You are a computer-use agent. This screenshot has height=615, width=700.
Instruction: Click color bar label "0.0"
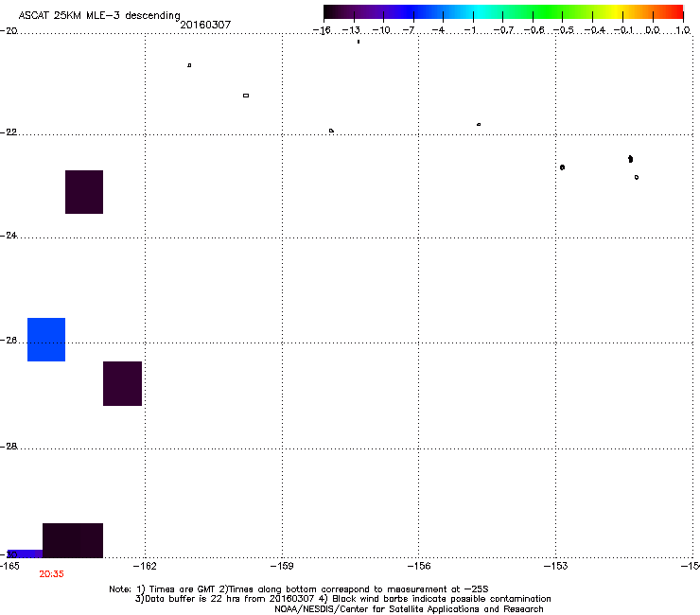(x=653, y=30)
